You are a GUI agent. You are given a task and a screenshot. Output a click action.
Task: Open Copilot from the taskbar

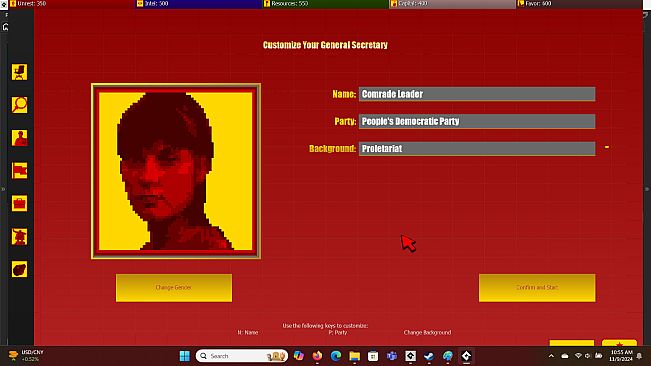pos(299,356)
